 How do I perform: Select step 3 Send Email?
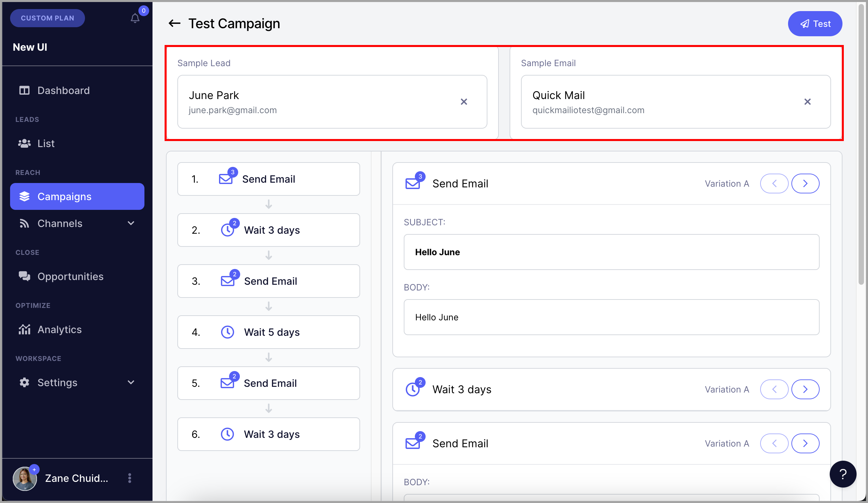coord(269,281)
